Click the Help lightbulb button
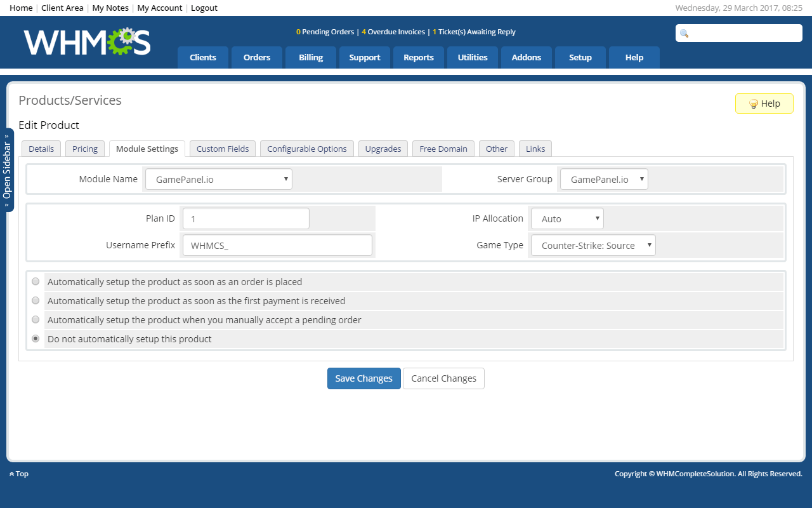This screenshot has width=812, height=508. pos(764,104)
